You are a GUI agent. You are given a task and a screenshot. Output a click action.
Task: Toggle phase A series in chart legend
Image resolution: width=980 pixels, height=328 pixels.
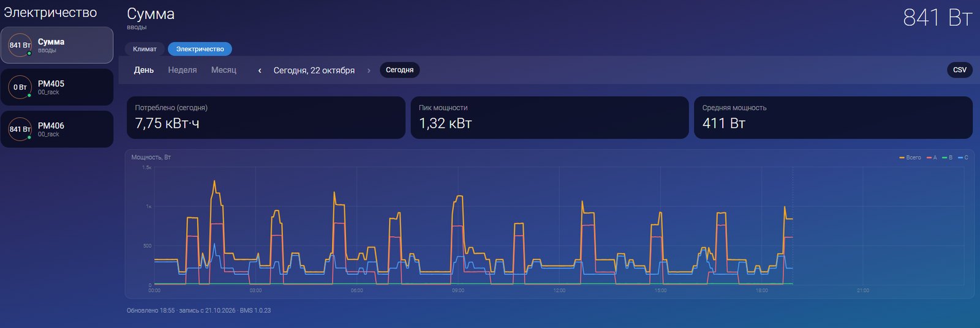coord(932,158)
